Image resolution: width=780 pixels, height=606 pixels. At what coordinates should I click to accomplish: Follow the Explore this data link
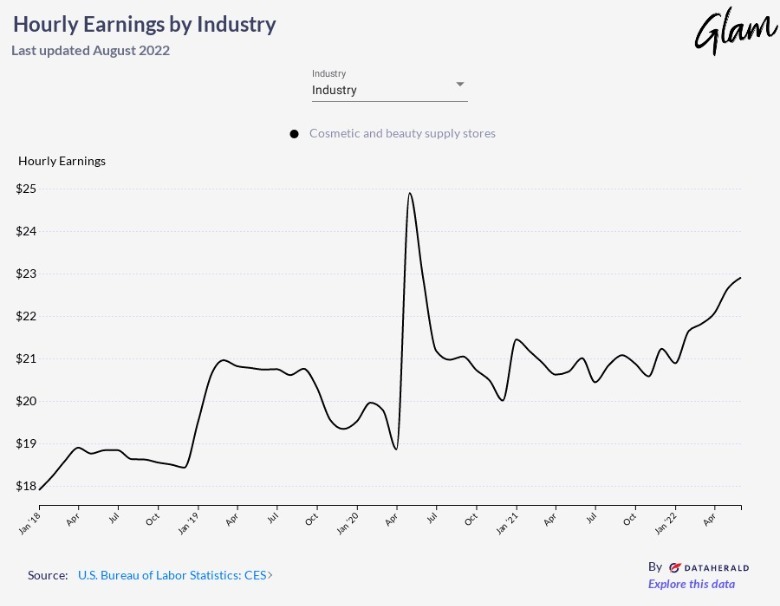pos(691,584)
